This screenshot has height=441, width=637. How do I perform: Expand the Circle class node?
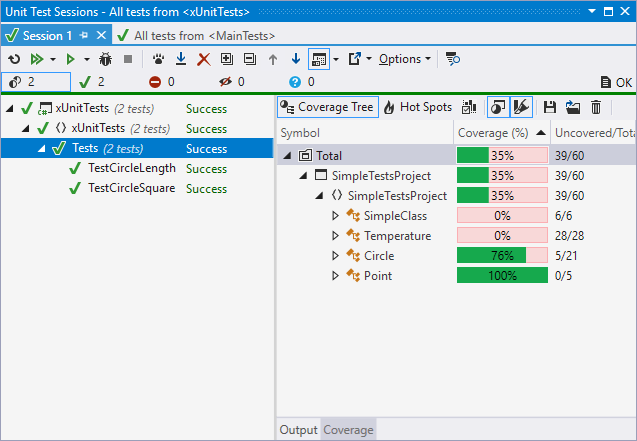(335, 255)
